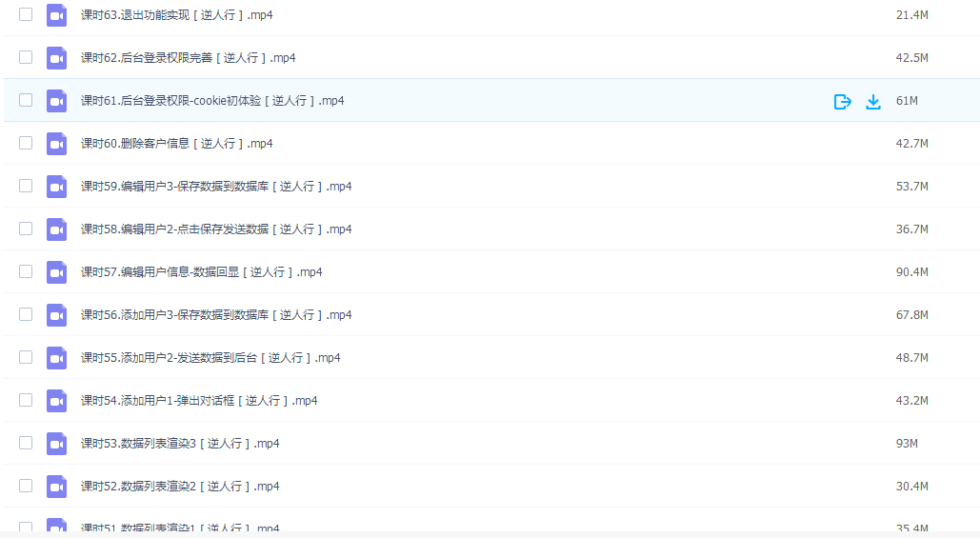Click the video icon for 课时62 后台登录权限完善
This screenshot has height=538, width=980.
tap(57, 58)
